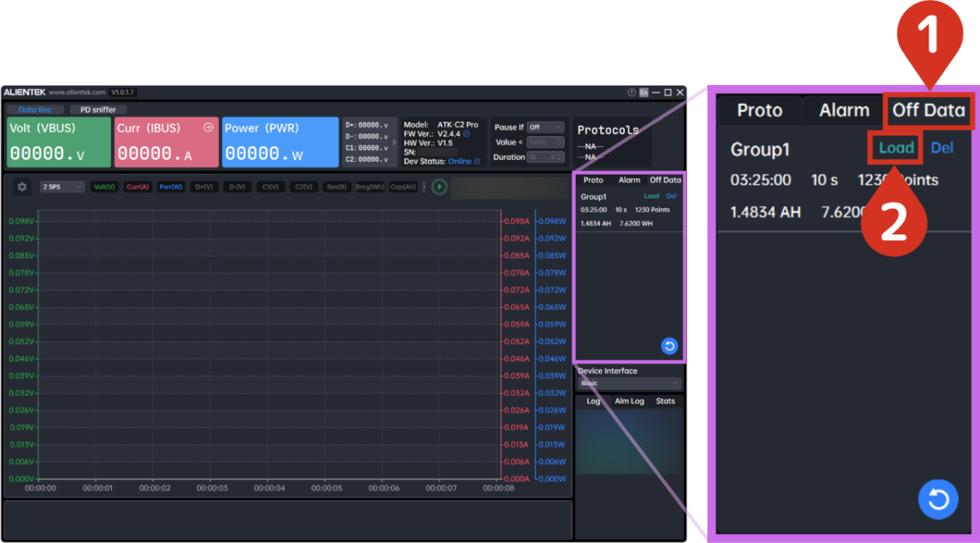This screenshot has height=543, width=980.
Task: Click the current direction arrow in Curr (IBUS)
Action: tap(207, 127)
